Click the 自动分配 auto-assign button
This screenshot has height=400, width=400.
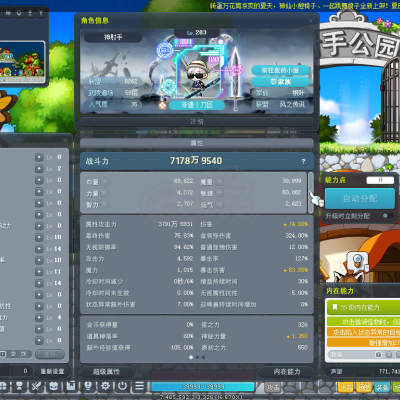click(x=360, y=199)
